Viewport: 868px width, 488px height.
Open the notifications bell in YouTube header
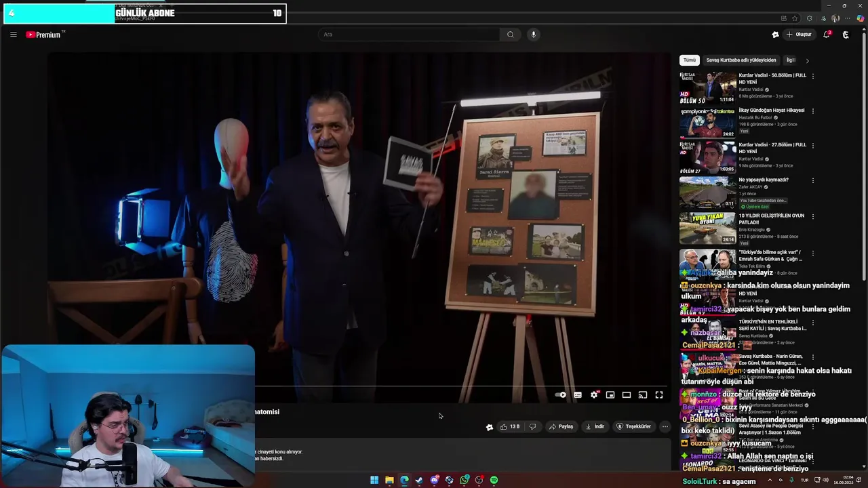826,35
